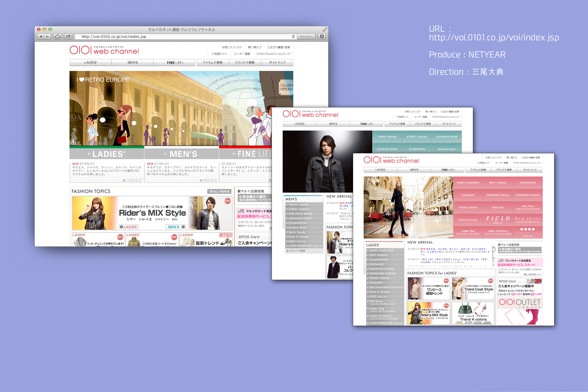Toggle the Safari Reader button
Screen dimensions: 588x392
coord(306,36)
